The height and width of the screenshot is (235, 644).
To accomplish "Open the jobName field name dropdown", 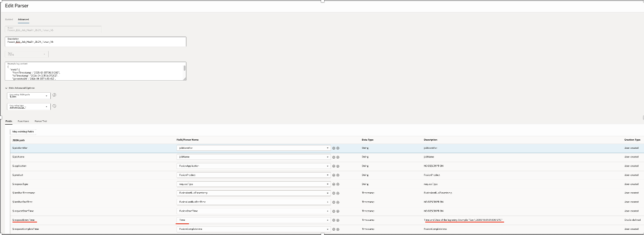I will click(x=254, y=157).
